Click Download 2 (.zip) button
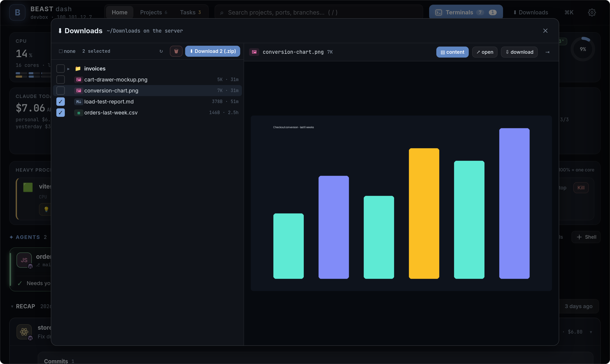Viewport: 610px width, 364px height. click(213, 51)
